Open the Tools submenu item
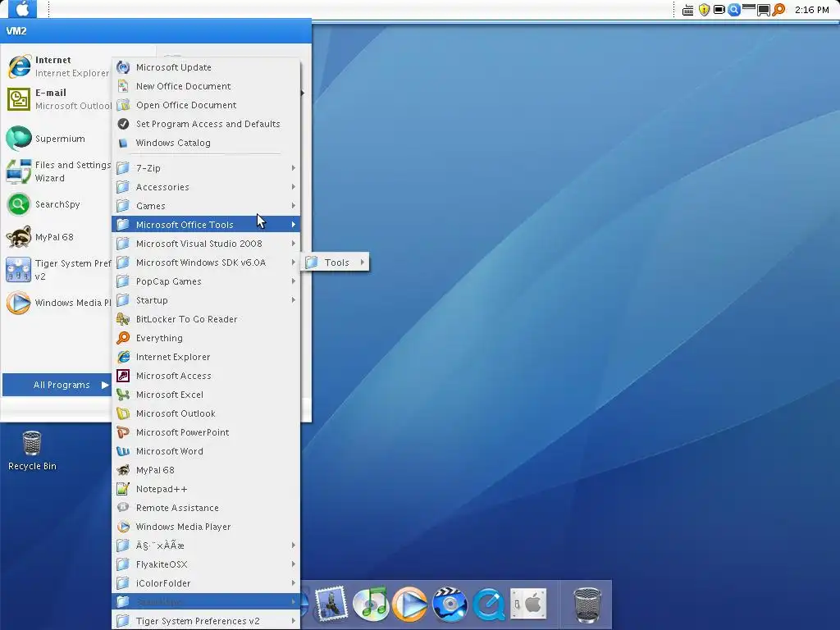 coord(336,262)
